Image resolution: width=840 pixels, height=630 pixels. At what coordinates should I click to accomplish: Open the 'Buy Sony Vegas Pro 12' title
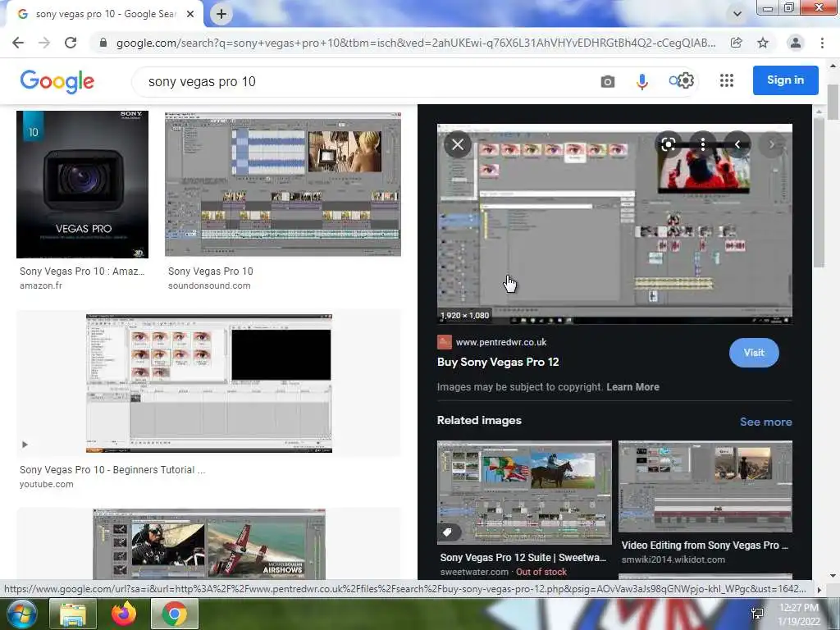pyautogui.click(x=498, y=362)
